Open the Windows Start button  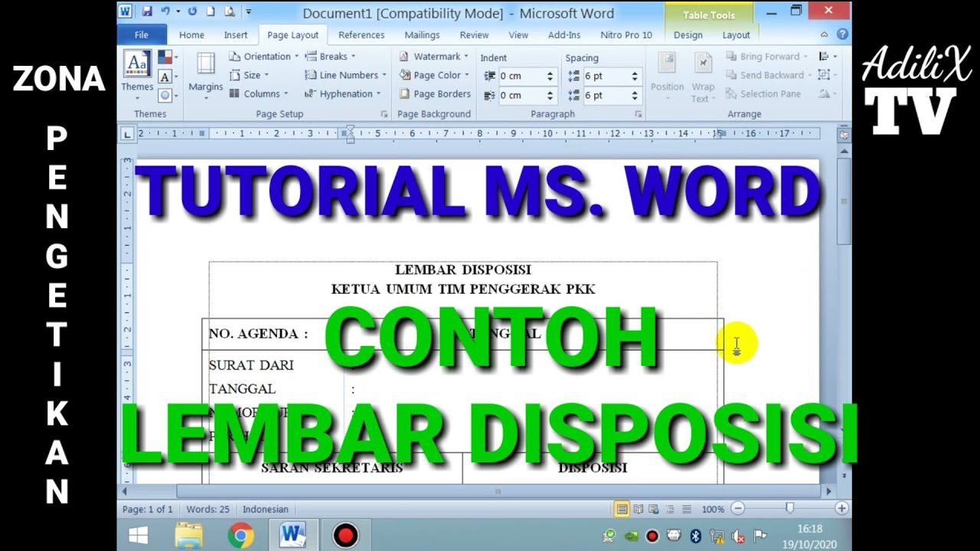[x=139, y=535]
